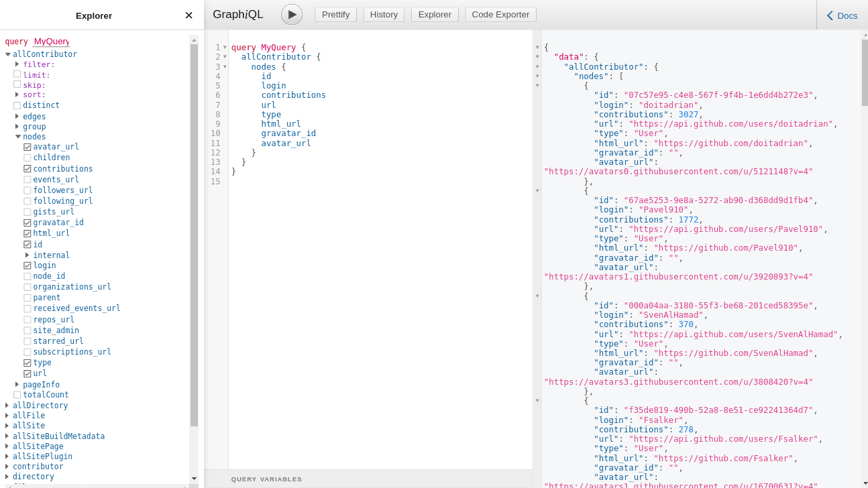The width and height of the screenshot is (868, 488).
Task: Enable the distinct checkbox under allContributor
Action: click(17, 105)
